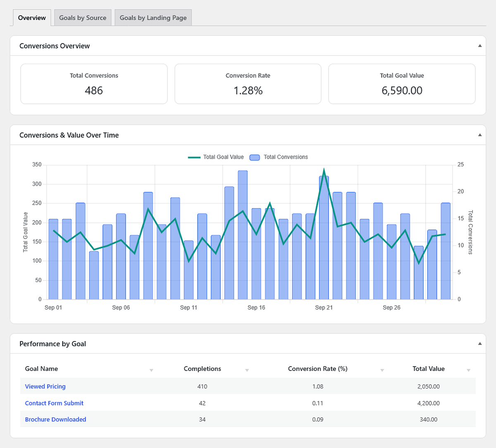Click the Conversion Rate (%) column header

[317, 369]
